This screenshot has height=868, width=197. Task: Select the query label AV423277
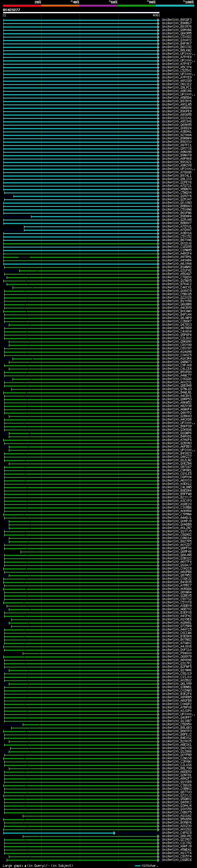point(11,10)
